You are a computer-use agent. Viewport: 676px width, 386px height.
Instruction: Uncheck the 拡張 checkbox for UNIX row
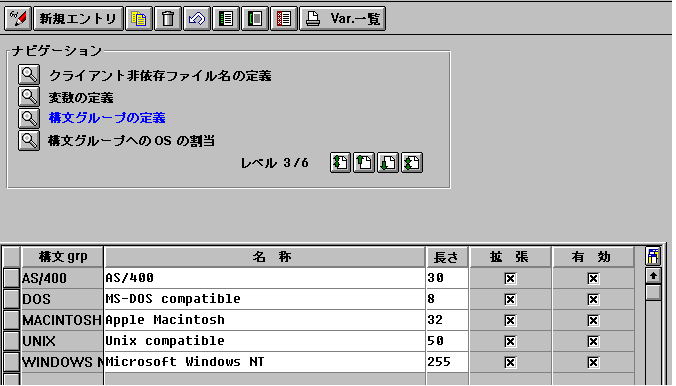tap(510, 342)
